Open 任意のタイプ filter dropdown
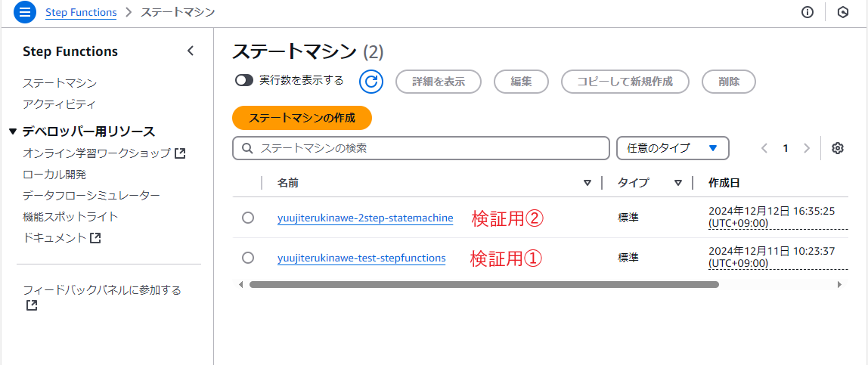868x365 pixels. (673, 148)
